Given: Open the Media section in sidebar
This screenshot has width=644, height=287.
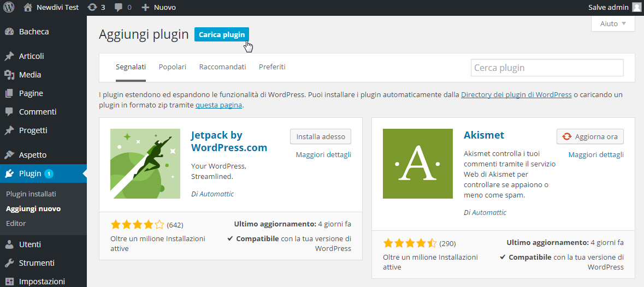Looking at the screenshot, I should click(30, 75).
